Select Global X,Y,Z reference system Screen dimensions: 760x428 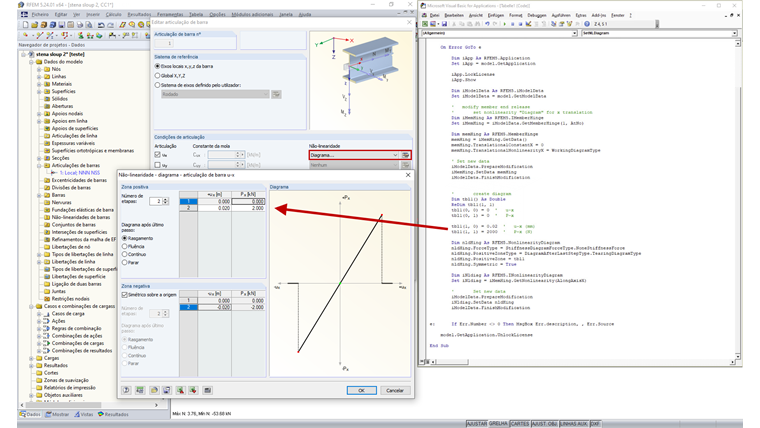pyautogui.click(x=157, y=76)
